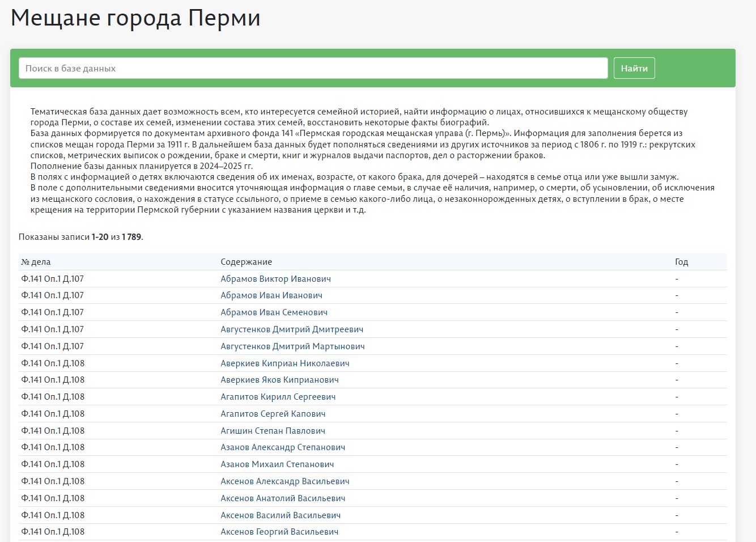Screen dimensions: 756x542
Task: Select Азанов Александр Степанович record
Action: pyautogui.click(x=283, y=447)
